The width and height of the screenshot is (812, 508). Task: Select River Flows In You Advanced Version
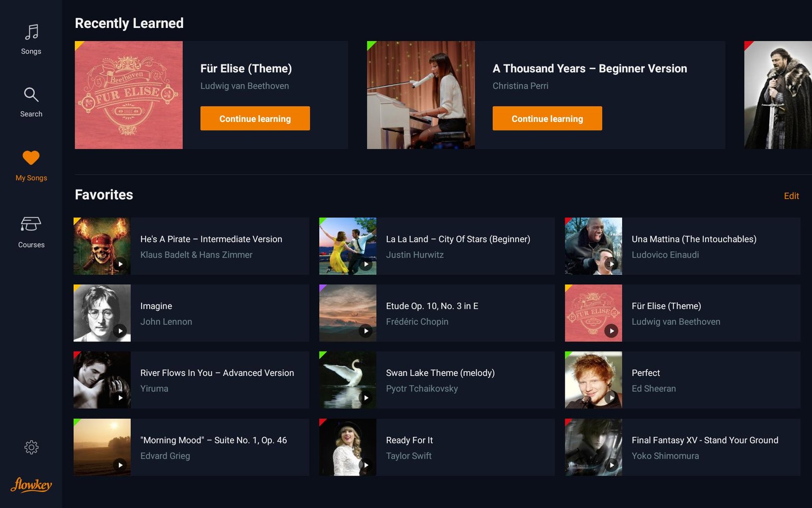click(217, 373)
